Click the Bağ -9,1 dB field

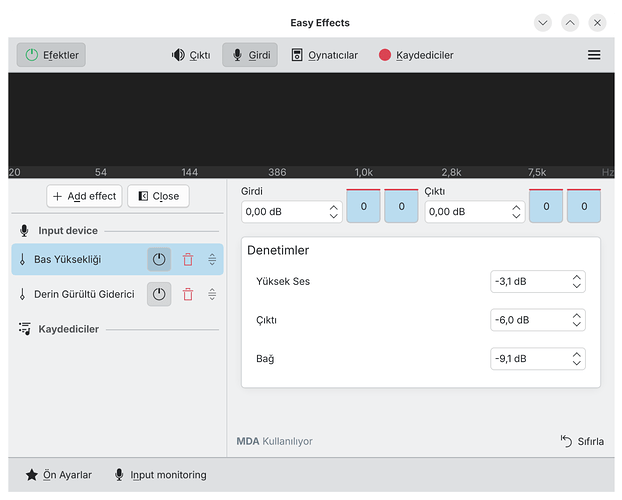pos(538,359)
